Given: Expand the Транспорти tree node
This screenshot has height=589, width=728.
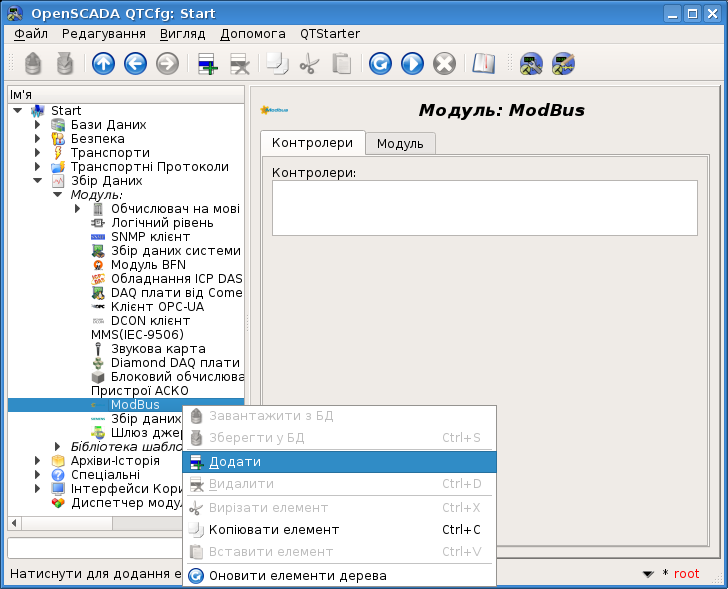Looking at the screenshot, I should (38, 153).
